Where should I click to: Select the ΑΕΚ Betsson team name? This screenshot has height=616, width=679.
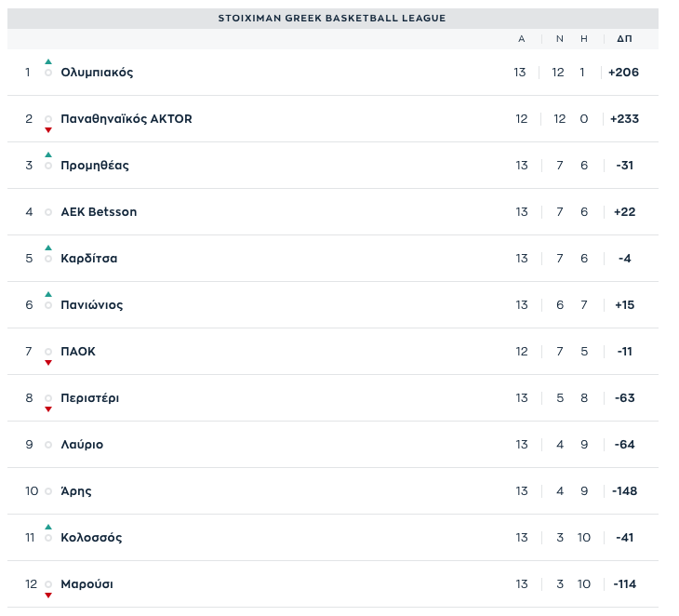(x=99, y=212)
